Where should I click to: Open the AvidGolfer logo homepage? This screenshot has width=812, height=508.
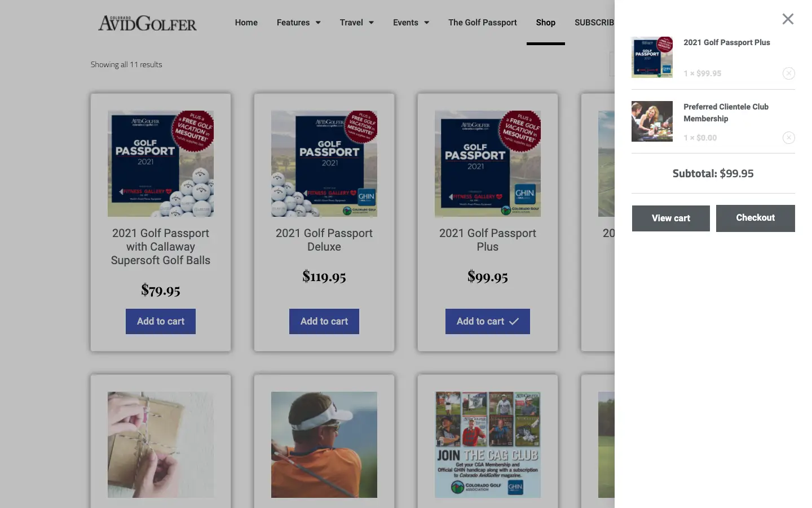[148, 23]
